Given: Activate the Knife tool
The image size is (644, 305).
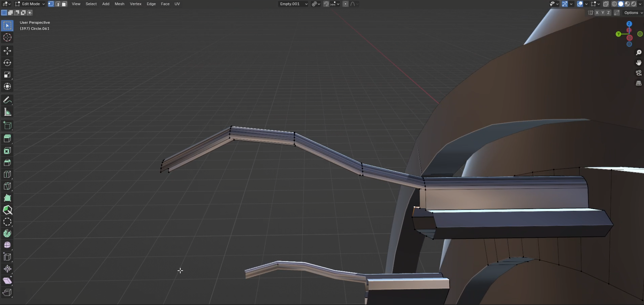Looking at the screenshot, I should (x=7, y=186).
